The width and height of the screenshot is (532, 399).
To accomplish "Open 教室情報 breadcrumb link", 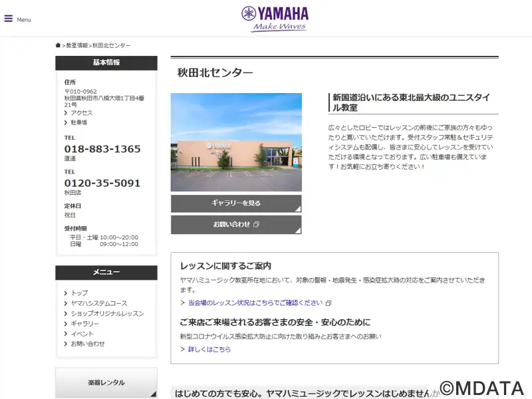I will pyautogui.click(x=77, y=45).
